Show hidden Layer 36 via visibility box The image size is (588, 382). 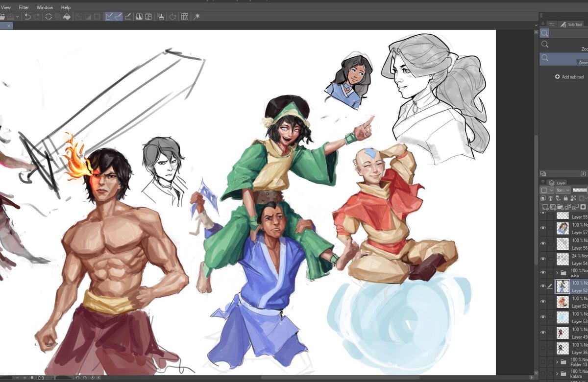click(543, 348)
